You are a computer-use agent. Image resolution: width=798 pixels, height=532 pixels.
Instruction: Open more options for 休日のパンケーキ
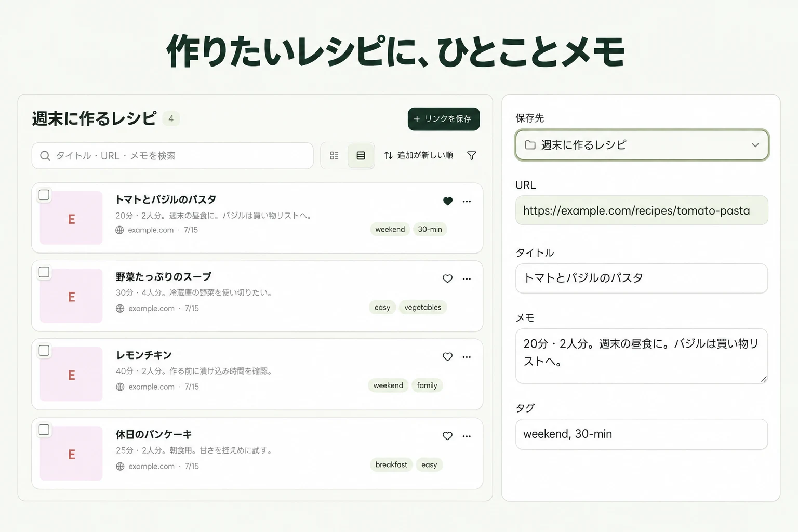coord(467,436)
